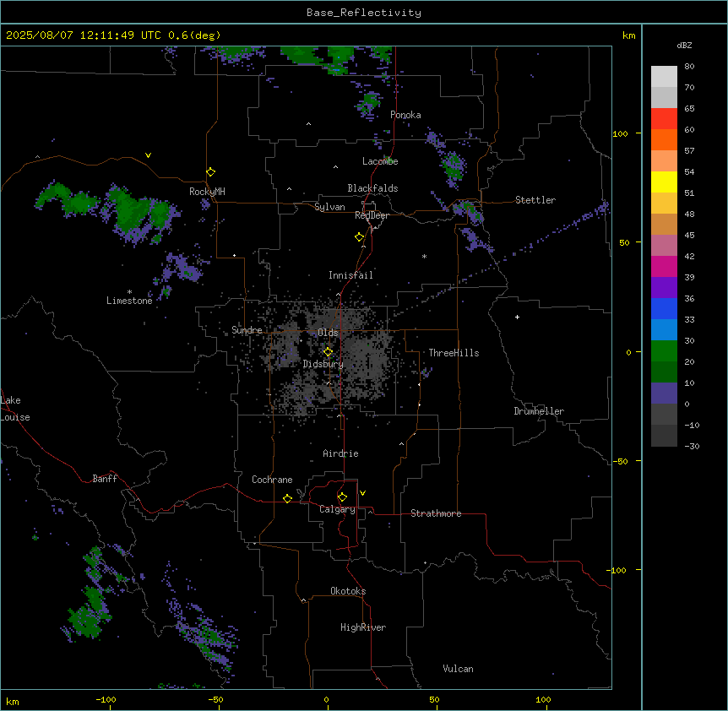The height and width of the screenshot is (711, 728).
Task: Click the Olds town label
Action: click(x=328, y=333)
